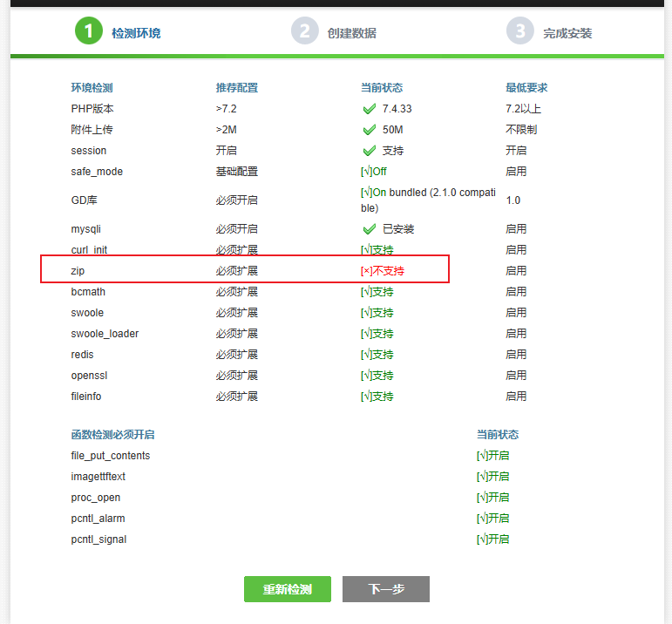Click the pcntl_alarm function label
The height and width of the screenshot is (624, 672).
click(98, 519)
